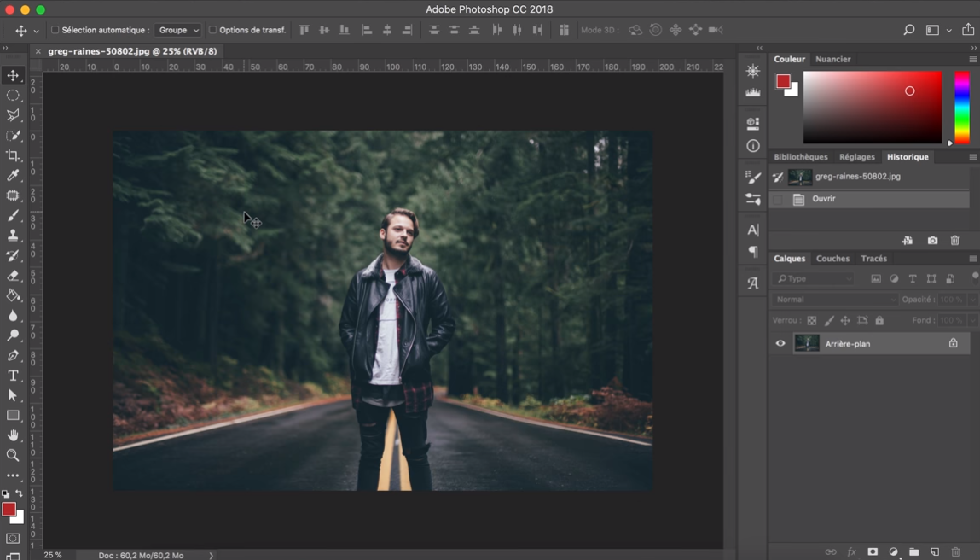Screen dimensions: 980x560
Task: Open the Nuancier tab
Action: point(832,59)
